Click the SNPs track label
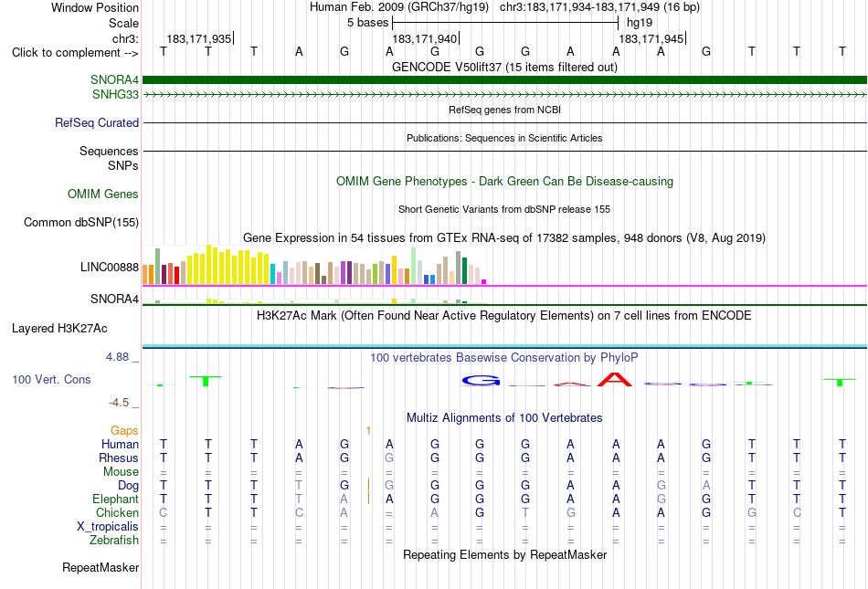The image size is (868, 589). [x=123, y=165]
